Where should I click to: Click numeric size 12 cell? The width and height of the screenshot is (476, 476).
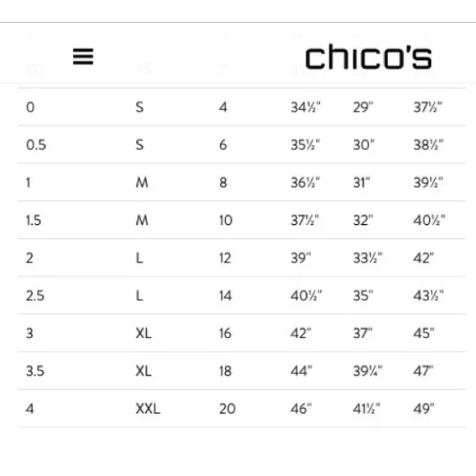[x=225, y=258]
